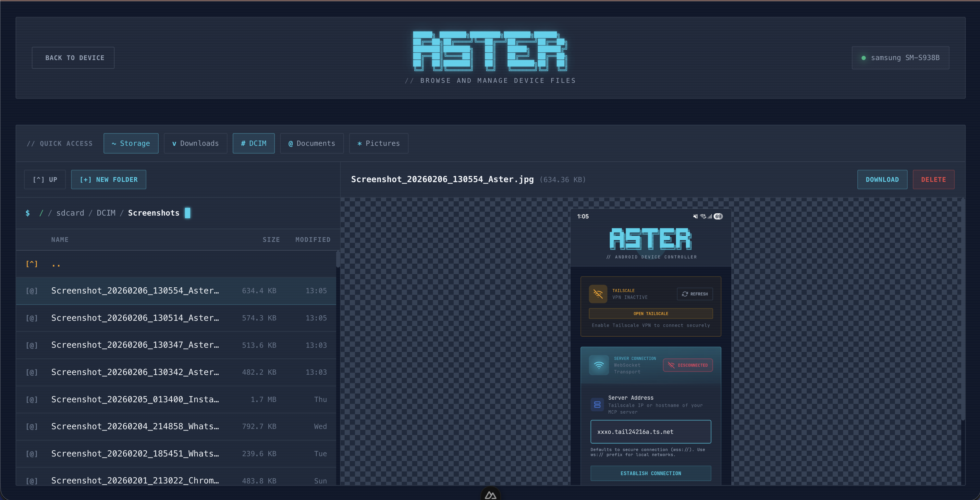Select Screenshot_20260206_130342_Aster file row

176,372
